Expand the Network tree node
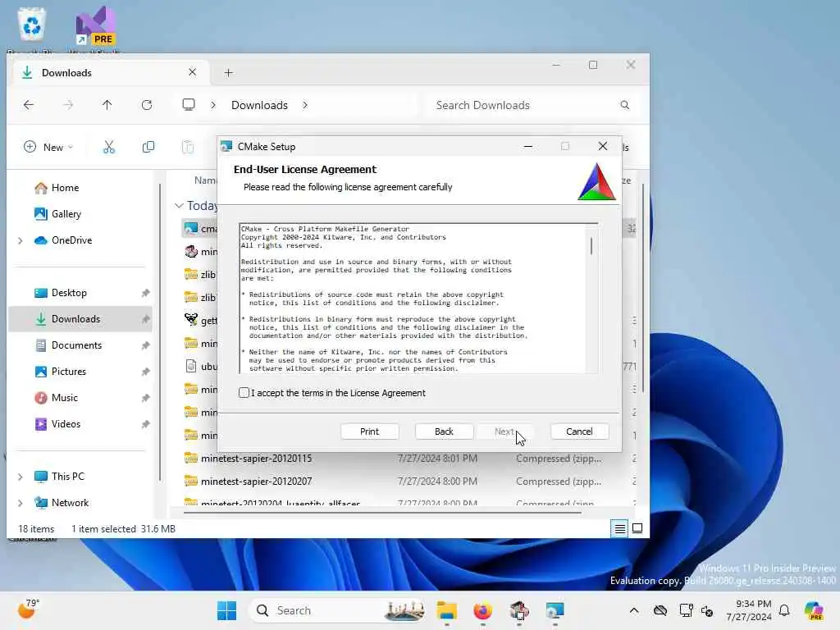The width and height of the screenshot is (840, 630). (x=21, y=503)
